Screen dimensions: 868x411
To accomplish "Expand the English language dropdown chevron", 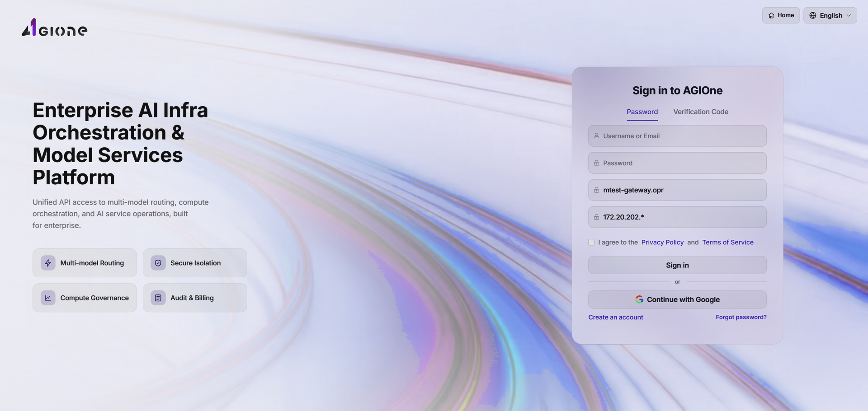I will click(849, 15).
